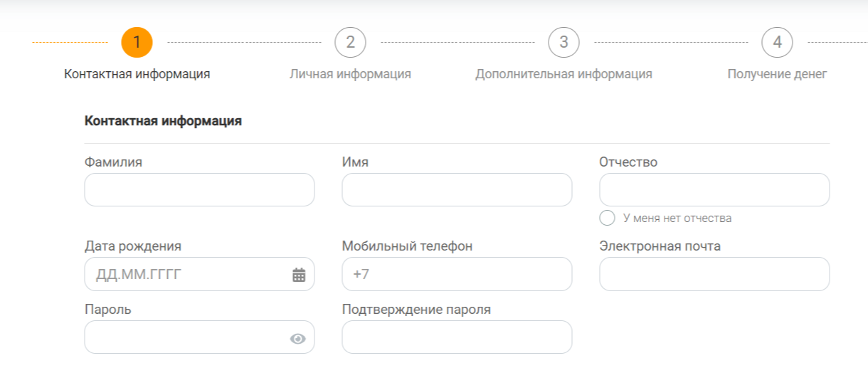Focus the Пароль input field
Image resolution: width=868 pixels, height=368 pixels.
(x=185, y=337)
